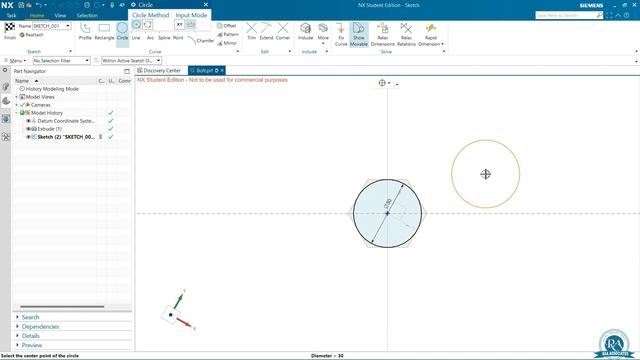640x360 pixels.
Task: Click Relax Dimensions command
Action: (382, 34)
